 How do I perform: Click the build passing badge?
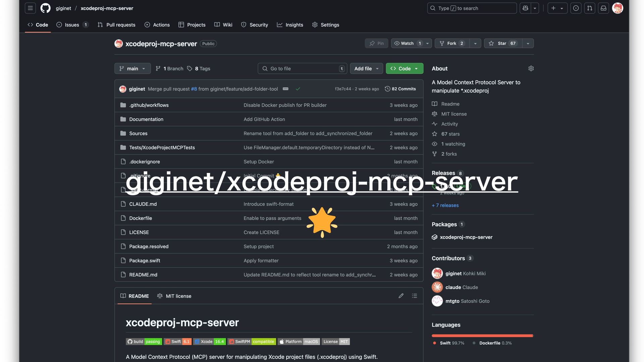coord(144,342)
